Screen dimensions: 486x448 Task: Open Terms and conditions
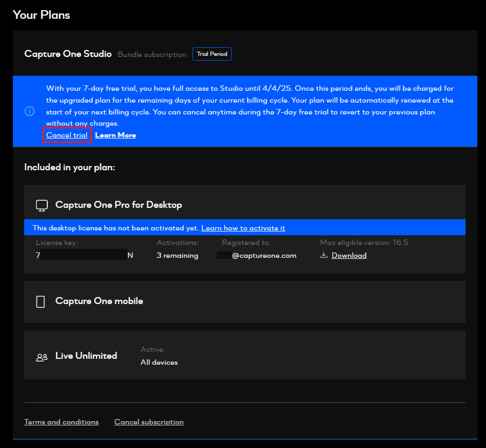(61, 422)
